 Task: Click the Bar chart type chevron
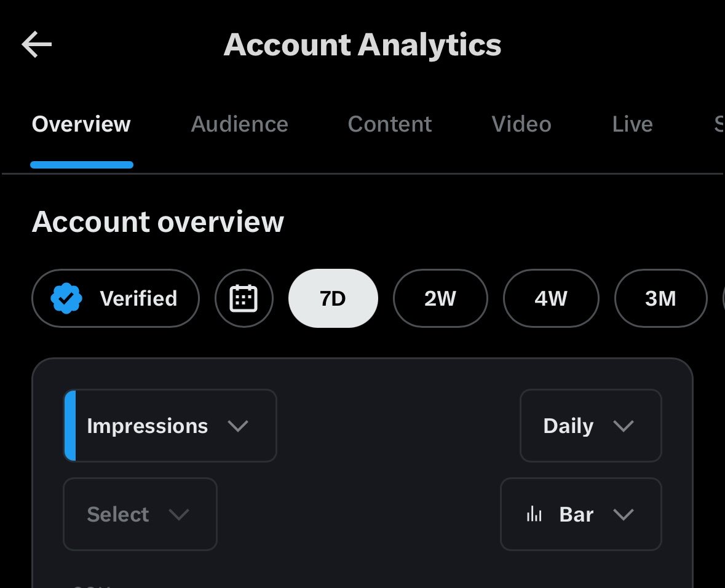624,514
